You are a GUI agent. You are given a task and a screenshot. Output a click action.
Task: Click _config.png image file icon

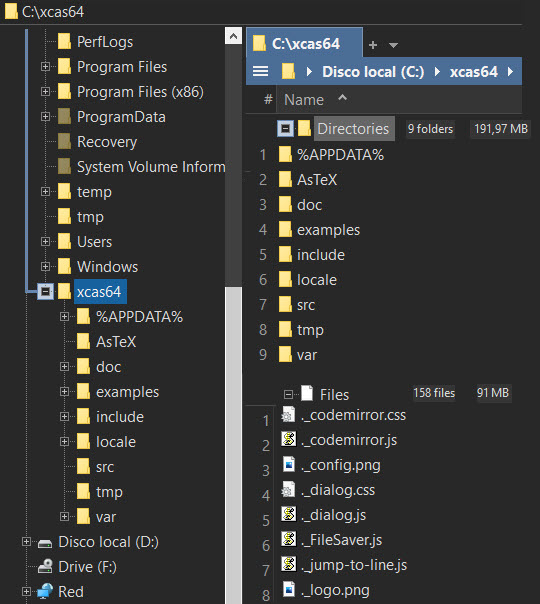[289, 464]
